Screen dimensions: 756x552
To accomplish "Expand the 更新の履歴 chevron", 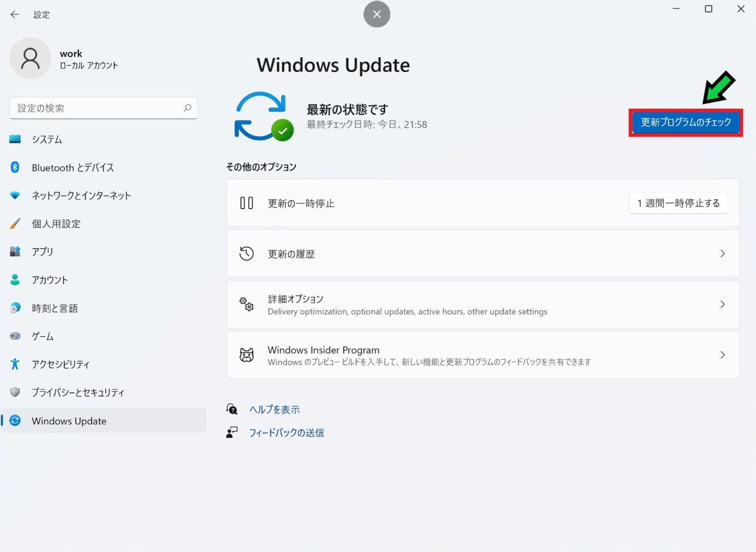I will point(723,253).
